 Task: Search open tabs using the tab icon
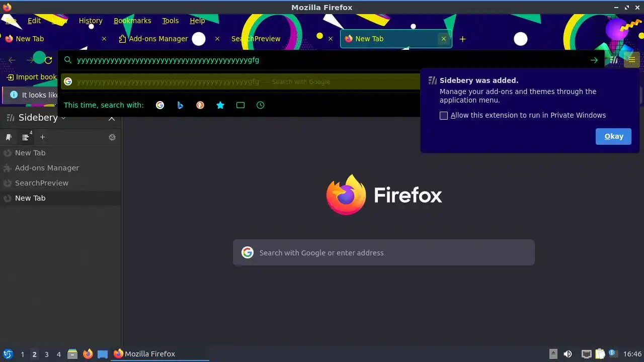(240, 105)
